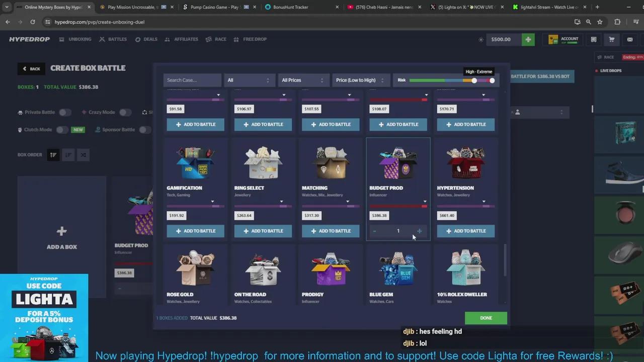Add Matching box to battle

click(x=331, y=231)
